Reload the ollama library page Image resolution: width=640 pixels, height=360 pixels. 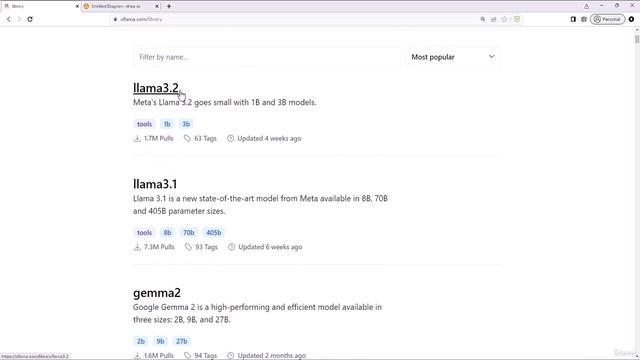[x=30, y=19]
